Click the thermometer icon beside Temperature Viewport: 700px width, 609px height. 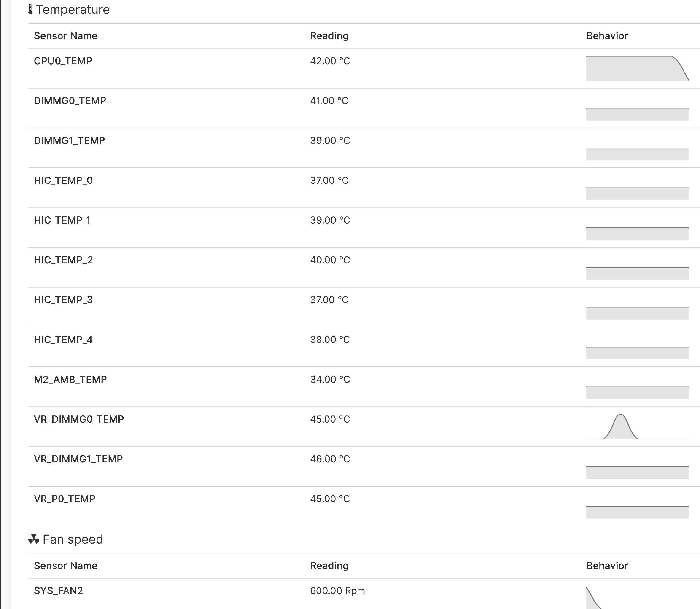coord(30,10)
